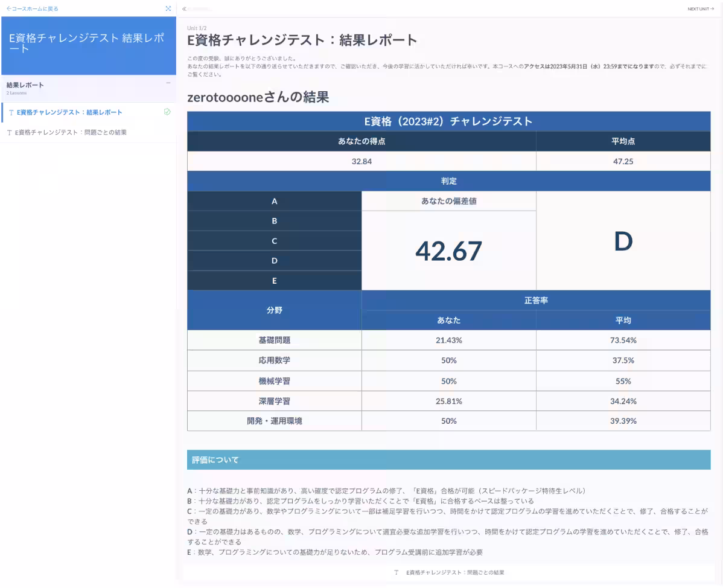723x588 pixels.
Task: Click the green completion checkmark on the active lesson
Action: pos(168,112)
